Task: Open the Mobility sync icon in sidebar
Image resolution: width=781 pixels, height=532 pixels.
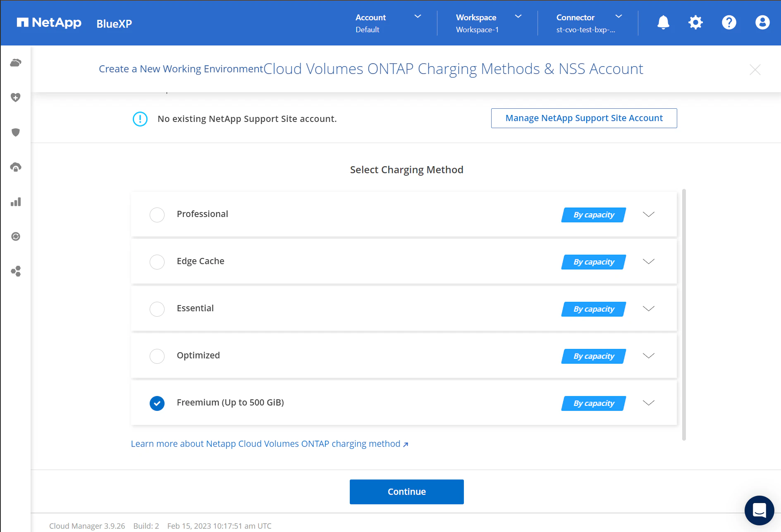Action: click(x=16, y=236)
